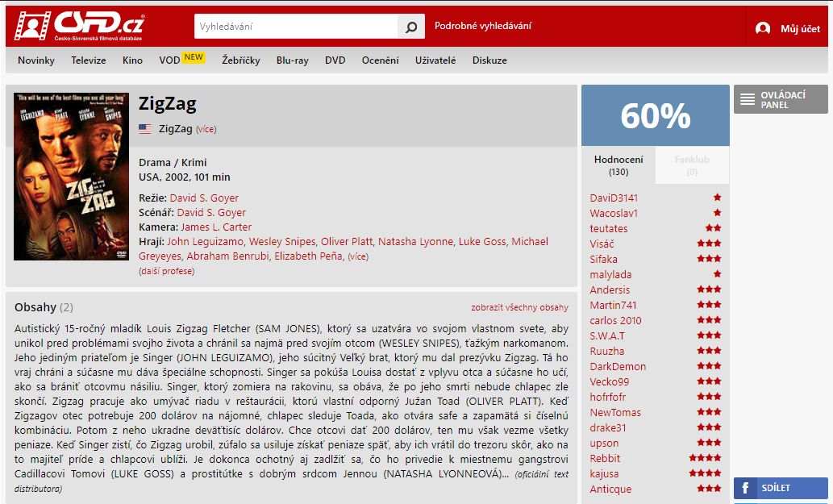Open user hofrfofr profile
The image size is (833, 504).
click(x=608, y=398)
